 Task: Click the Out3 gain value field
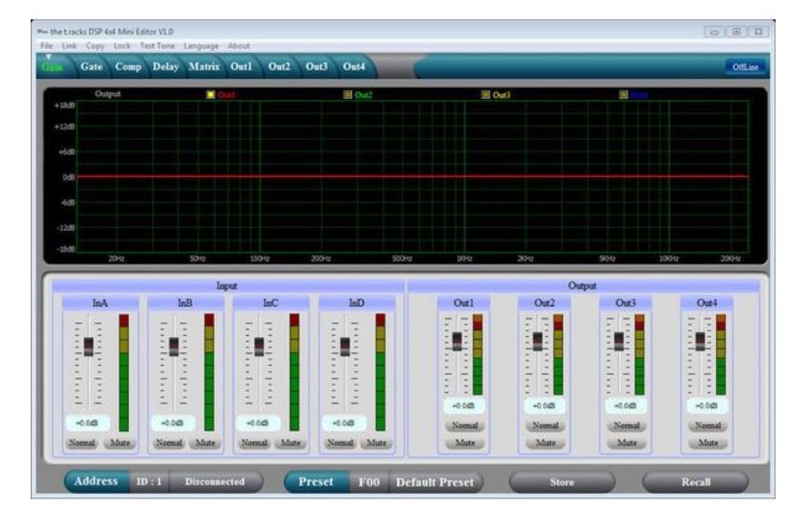[x=626, y=406]
